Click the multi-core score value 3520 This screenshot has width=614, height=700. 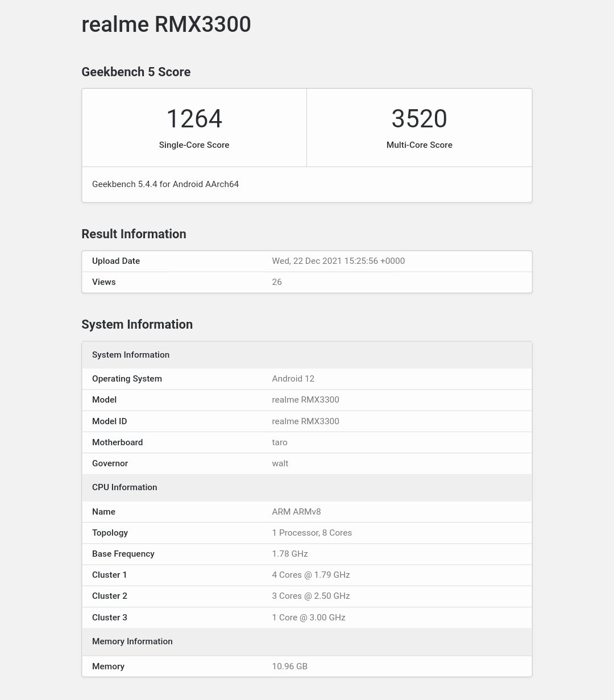419,119
